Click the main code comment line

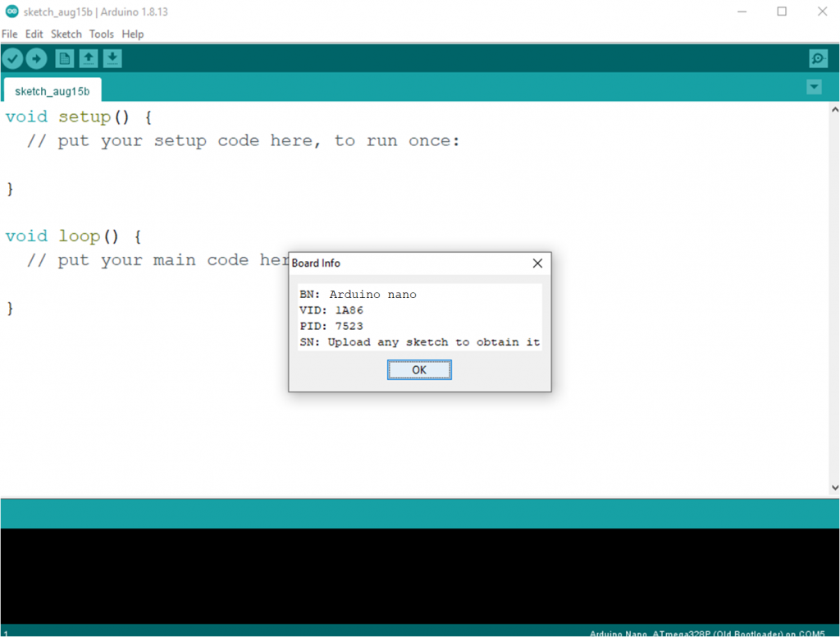157,260
